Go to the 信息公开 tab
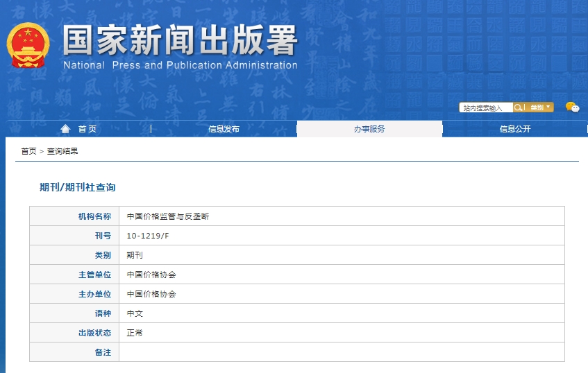 [x=515, y=129]
